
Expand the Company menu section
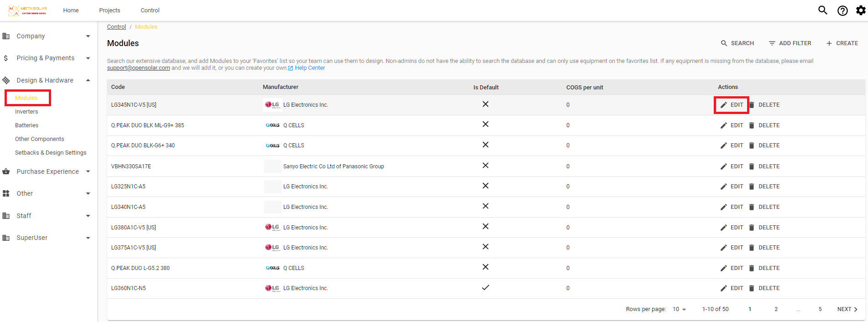pyautogui.click(x=88, y=36)
